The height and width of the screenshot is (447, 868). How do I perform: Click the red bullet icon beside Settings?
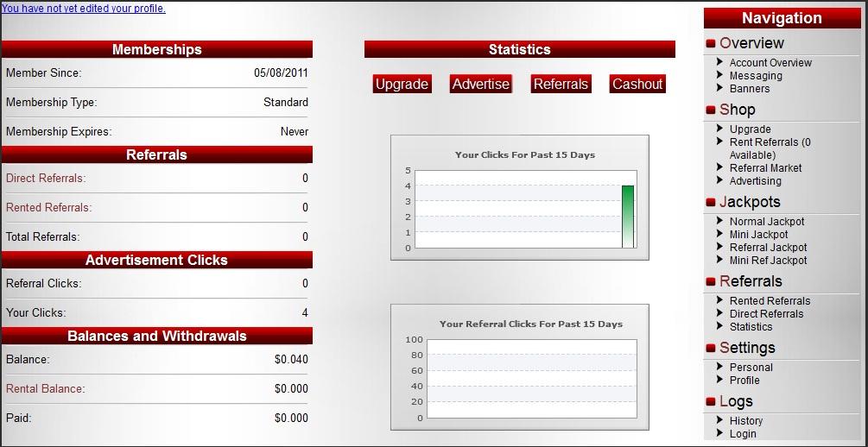tap(712, 349)
